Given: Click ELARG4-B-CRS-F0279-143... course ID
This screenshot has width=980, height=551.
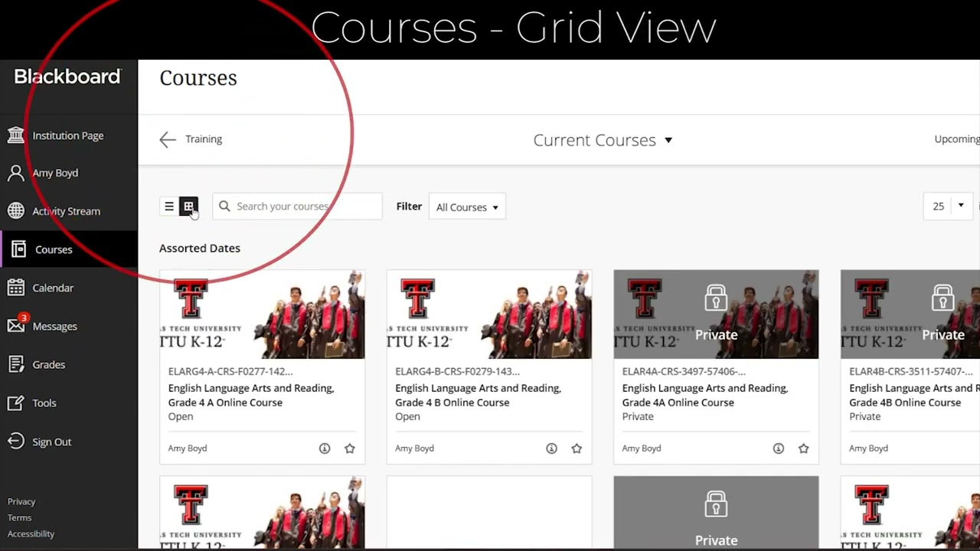Looking at the screenshot, I should tap(458, 371).
